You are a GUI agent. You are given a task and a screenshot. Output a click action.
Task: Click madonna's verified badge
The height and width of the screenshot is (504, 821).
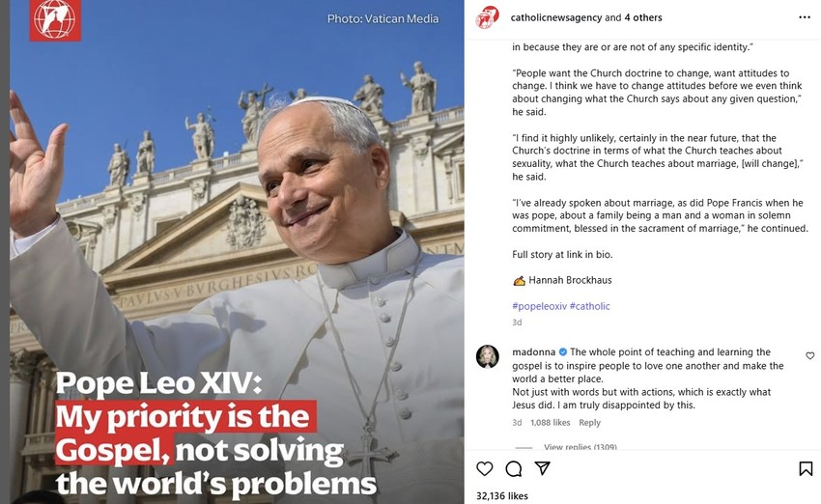[563, 352]
